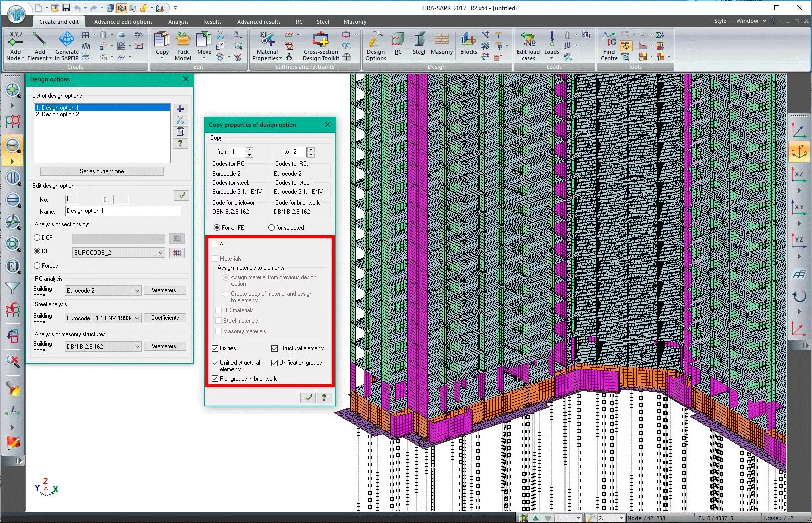Open the Masonry ribbon tab

click(355, 22)
